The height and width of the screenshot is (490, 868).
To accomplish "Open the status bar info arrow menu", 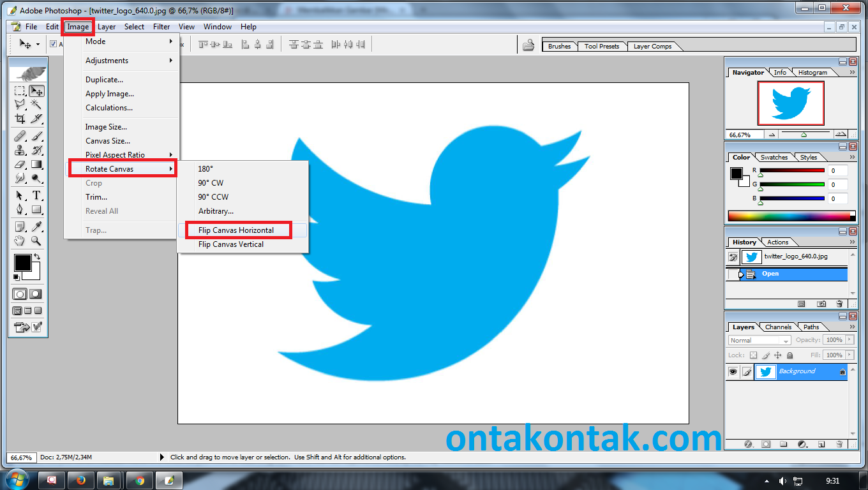I will (161, 457).
